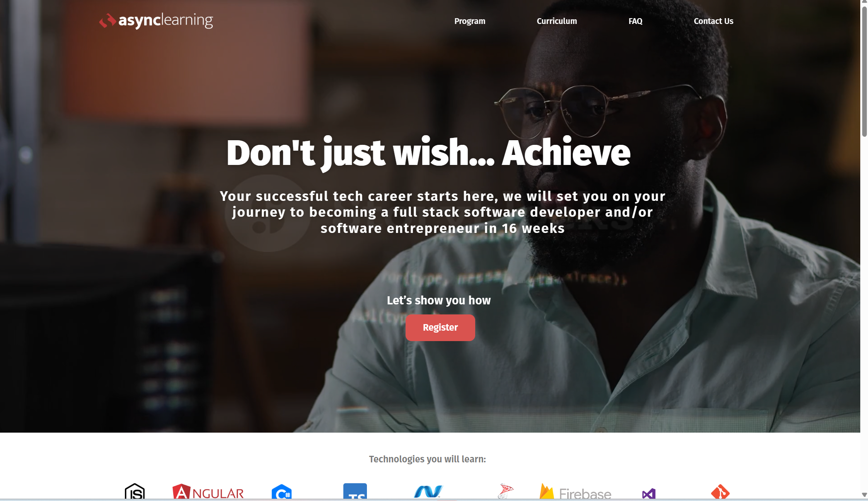The height and width of the screenshot is (501, 868).
Task: Open the Curriculum menu item
Action: pyautogui.click(x=557, y=21)
